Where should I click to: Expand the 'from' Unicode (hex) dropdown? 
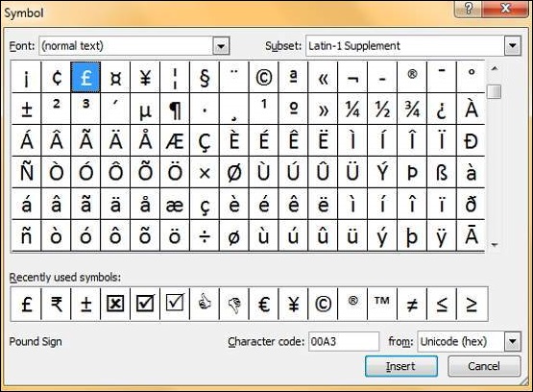tap(513, 341)
